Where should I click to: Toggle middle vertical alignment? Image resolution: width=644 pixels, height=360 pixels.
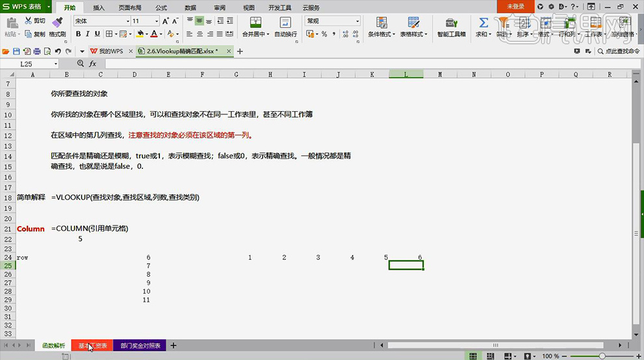click(x=199, y=21)
